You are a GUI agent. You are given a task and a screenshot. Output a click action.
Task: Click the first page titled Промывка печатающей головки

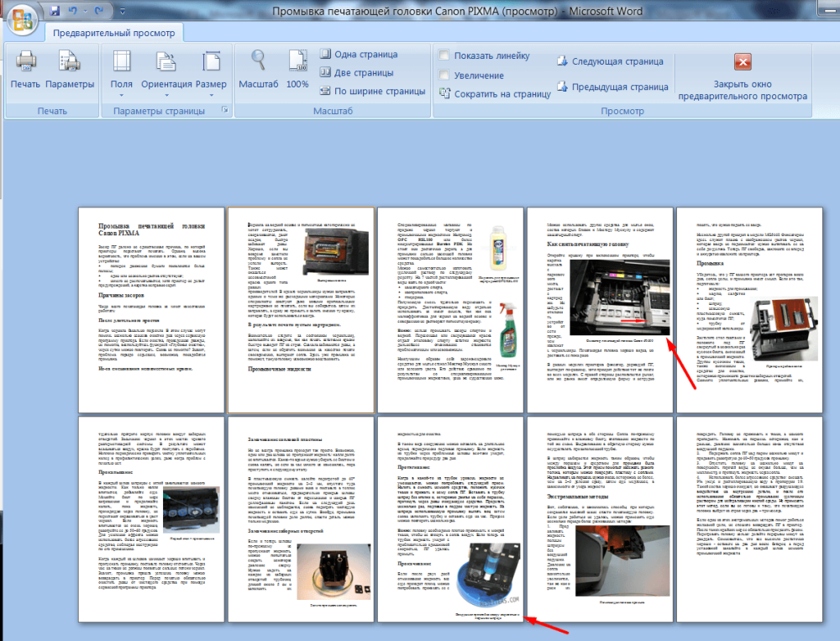click(x=151, y=310)
